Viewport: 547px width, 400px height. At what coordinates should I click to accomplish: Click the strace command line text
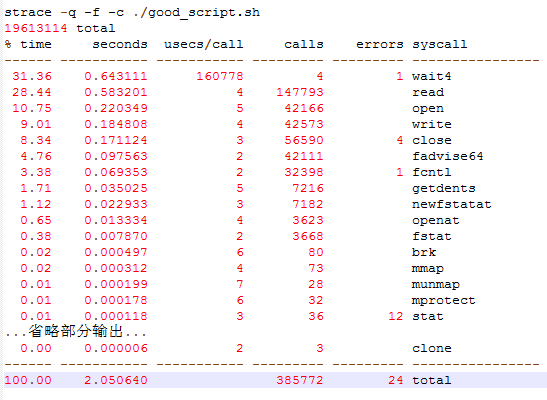pyautogui.click(x=132, y=13)
